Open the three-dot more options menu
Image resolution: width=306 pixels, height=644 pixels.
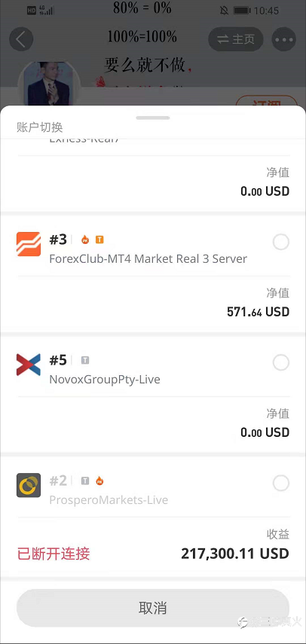[x=284, y=39]
